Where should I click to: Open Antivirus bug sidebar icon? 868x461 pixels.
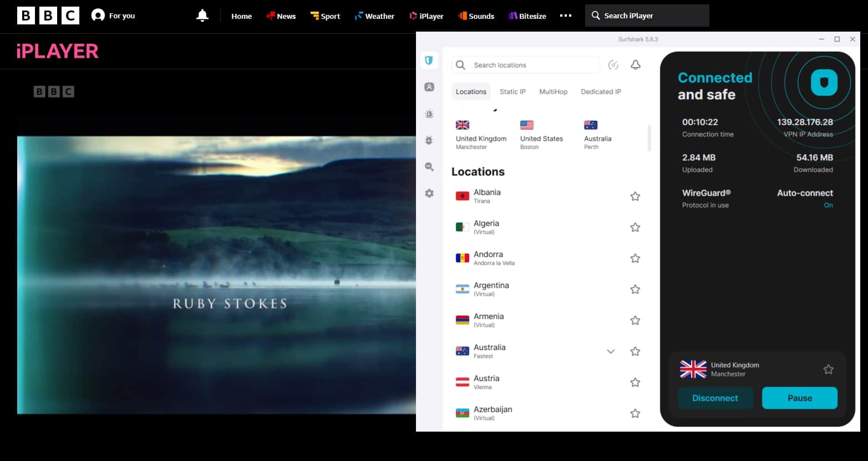tap(429, 140)
